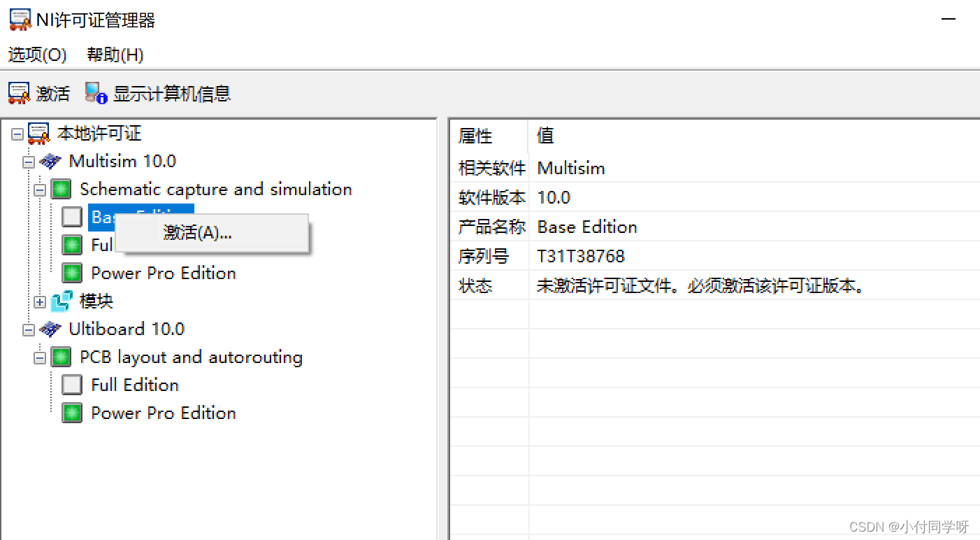This screenshot has height=540, width=980.
Task: Open the 帮助(H) menu
Action: 115,55
